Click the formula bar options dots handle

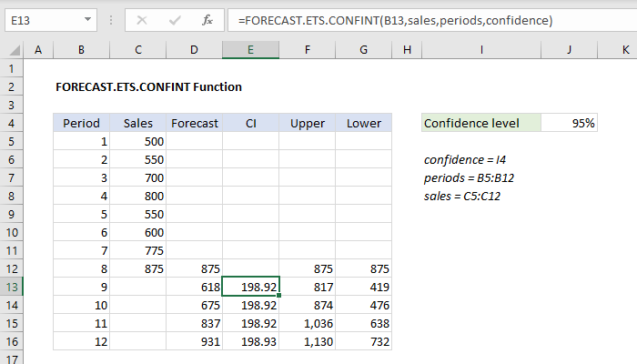pos(111,20)
